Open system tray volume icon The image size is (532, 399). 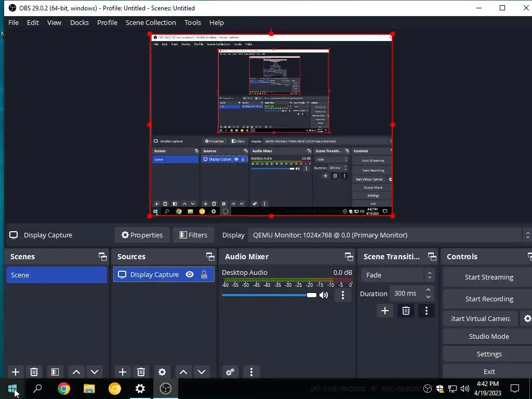tap(465, 389)
